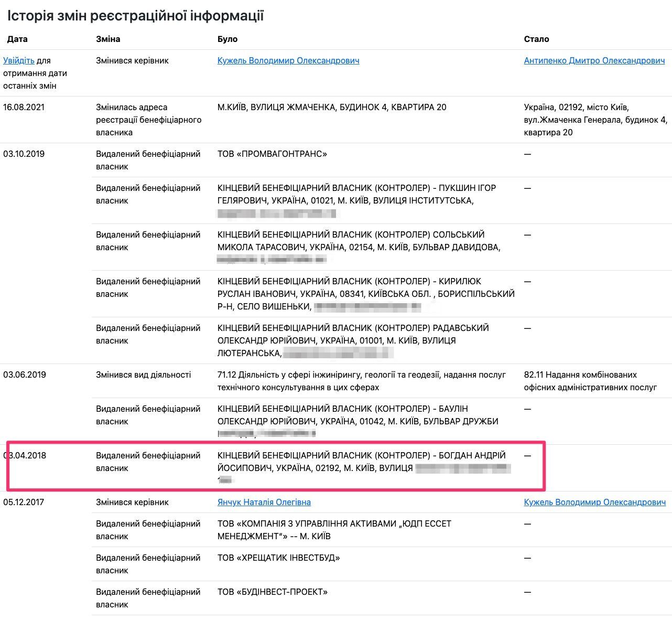The image size is (672, 620).
Task: Click Кужель link beside Антипенко link
Action: 288,61
